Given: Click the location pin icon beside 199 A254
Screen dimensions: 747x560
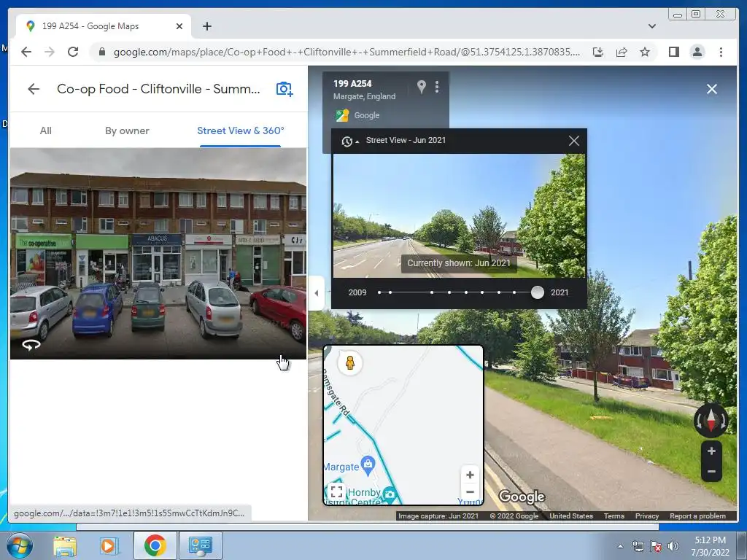Looking at the screenshot, I should (x=421, y=87).
